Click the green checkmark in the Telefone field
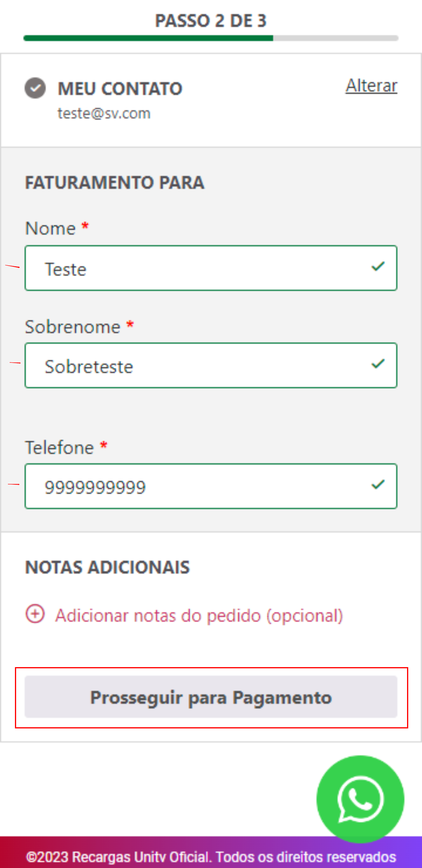 (x=377, y=485)
